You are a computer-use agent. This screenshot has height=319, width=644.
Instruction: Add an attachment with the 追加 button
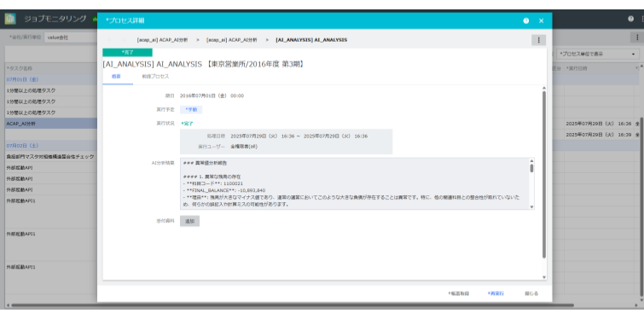[x=189, y=221]
